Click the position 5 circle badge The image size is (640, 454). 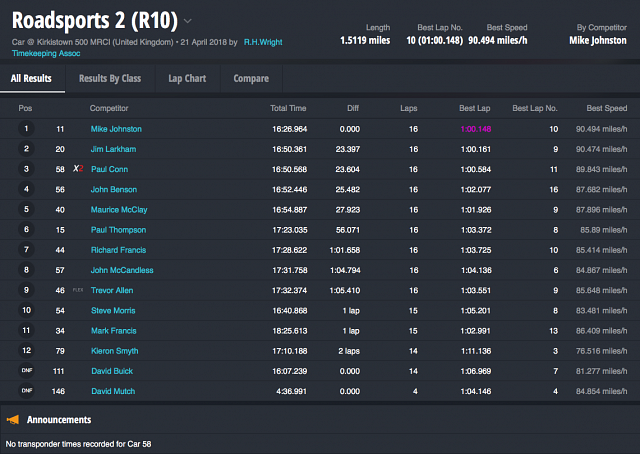coord(27,209)
